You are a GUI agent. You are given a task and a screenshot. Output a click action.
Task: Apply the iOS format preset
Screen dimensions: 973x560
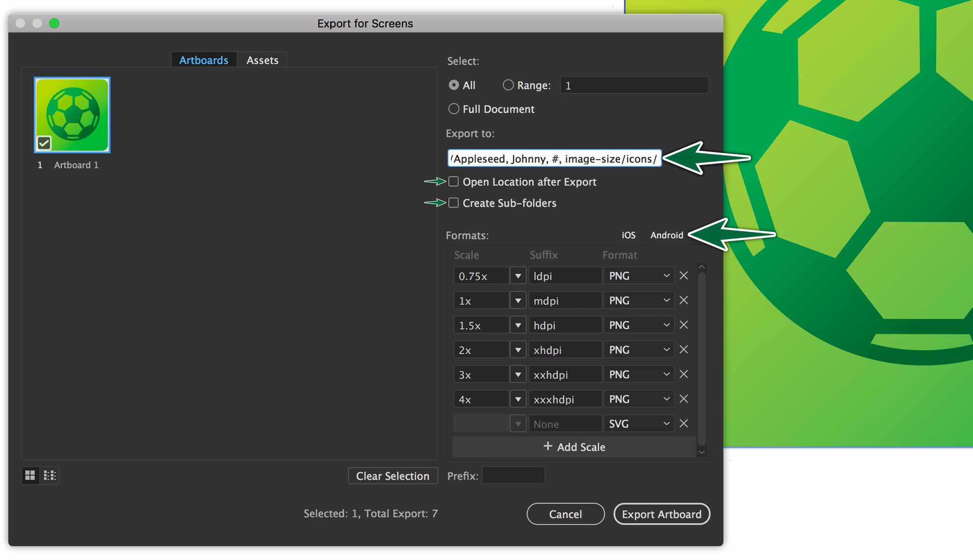pyautogui.click(x=629, y=235)
